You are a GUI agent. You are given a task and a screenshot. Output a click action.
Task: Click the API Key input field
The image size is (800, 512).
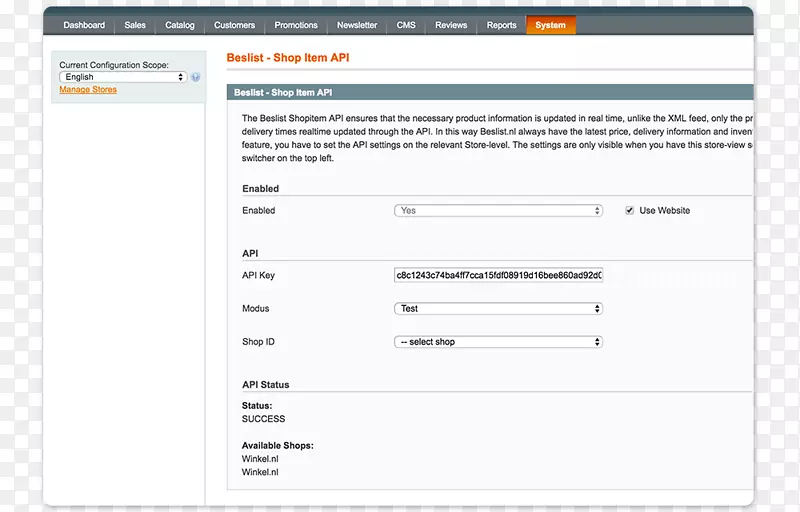tap(498, 276)
